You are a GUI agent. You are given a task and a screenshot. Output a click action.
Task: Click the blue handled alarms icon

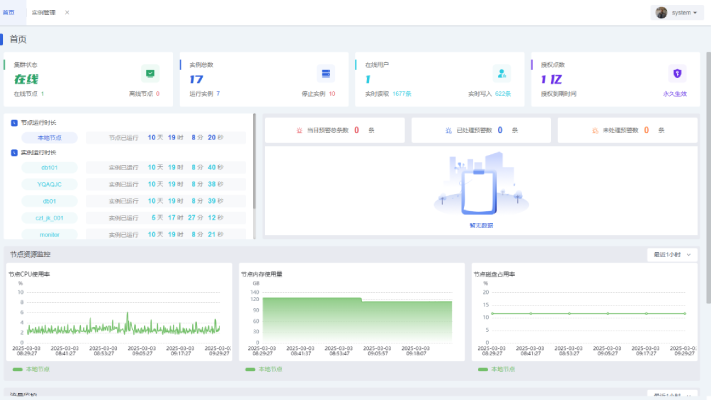pos(447,130)
